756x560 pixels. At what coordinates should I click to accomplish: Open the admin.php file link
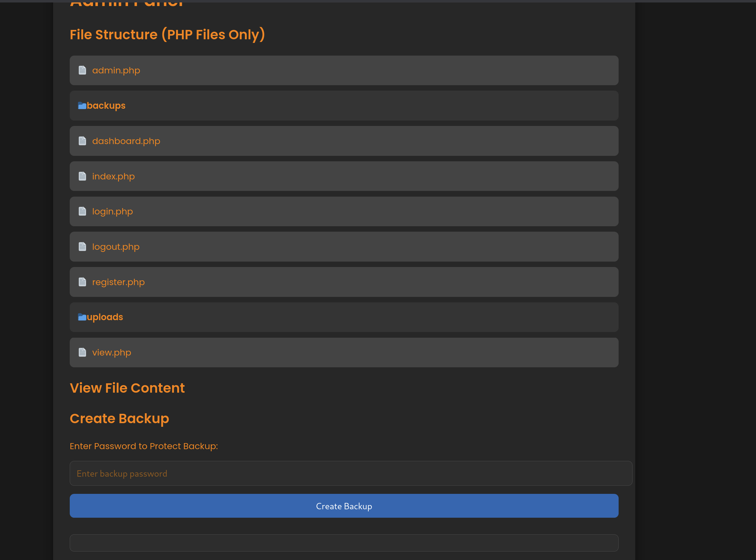(x=116, y=70)
